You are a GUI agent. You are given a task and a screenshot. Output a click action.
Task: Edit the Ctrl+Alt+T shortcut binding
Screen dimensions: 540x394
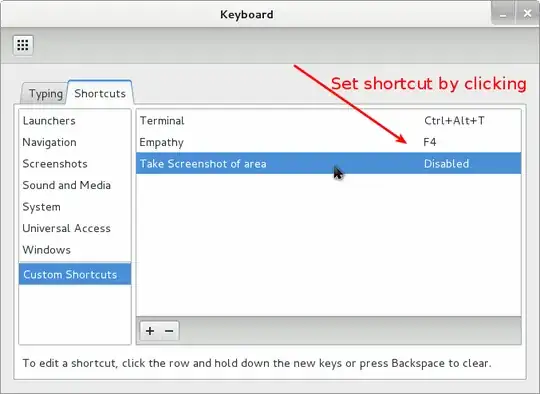[454, 121]
